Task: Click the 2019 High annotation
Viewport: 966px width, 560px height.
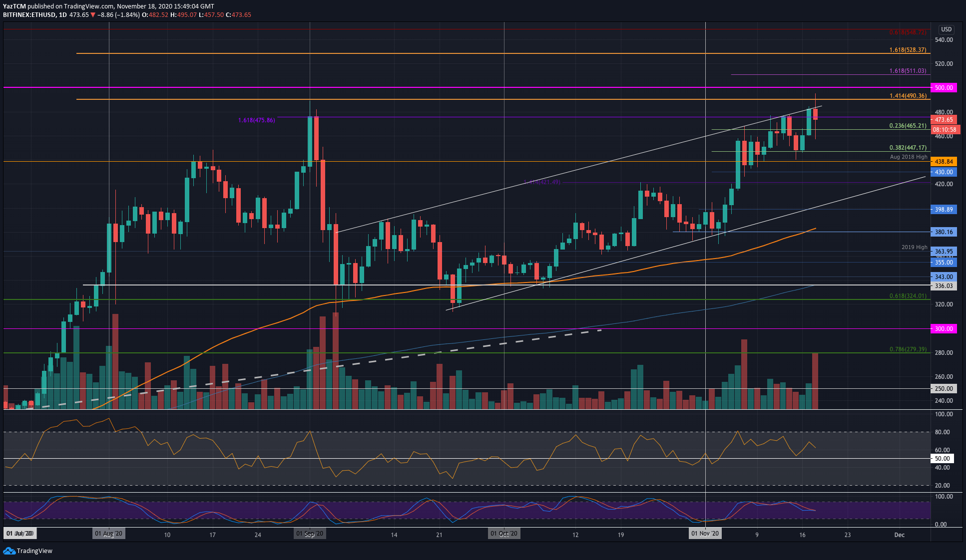Action: tap(914, 247)
